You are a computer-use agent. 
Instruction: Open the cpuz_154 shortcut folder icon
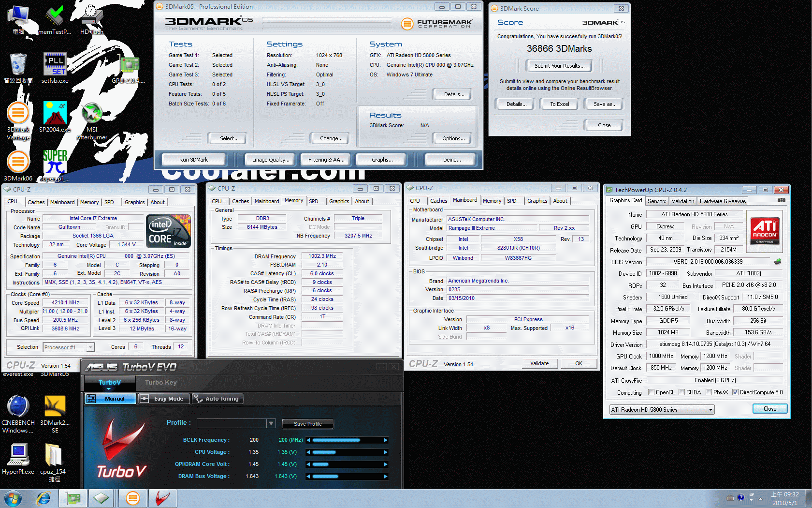(55, 463)
